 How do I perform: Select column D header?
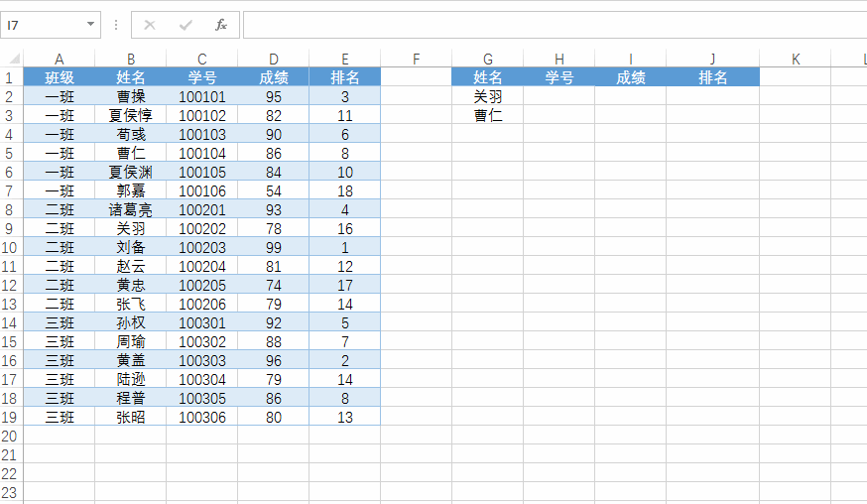click(273, 59)
